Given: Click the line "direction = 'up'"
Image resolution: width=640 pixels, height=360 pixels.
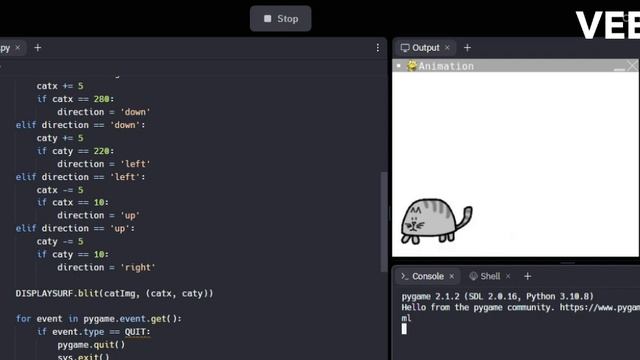Looking at the screenshot, I should [98, 216].
